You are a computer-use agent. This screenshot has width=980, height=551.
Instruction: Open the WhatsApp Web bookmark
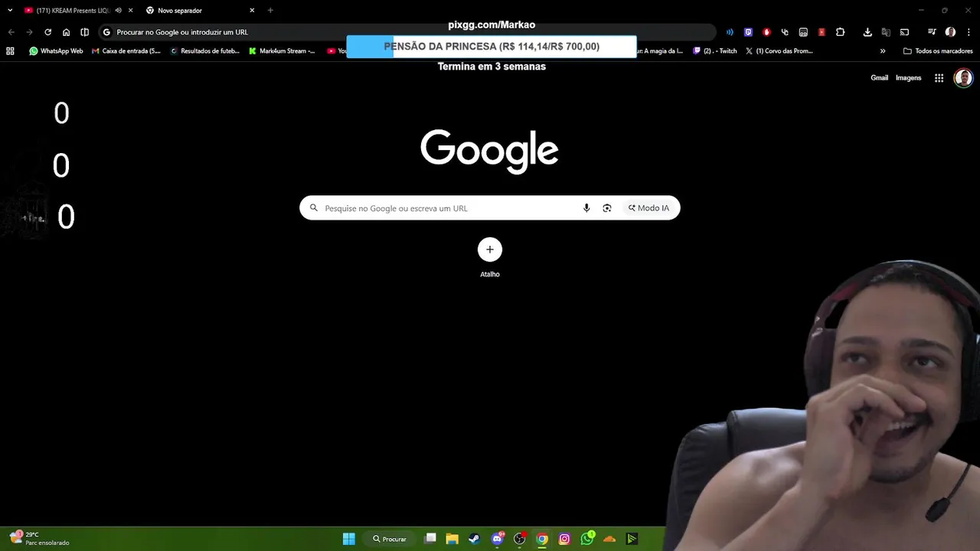coord(56,51)
